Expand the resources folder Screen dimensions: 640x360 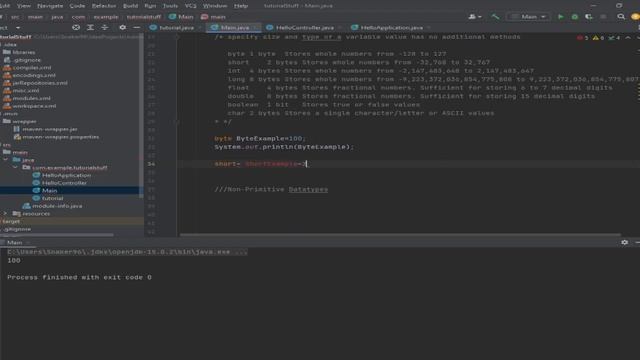click(x=5, y=213)
